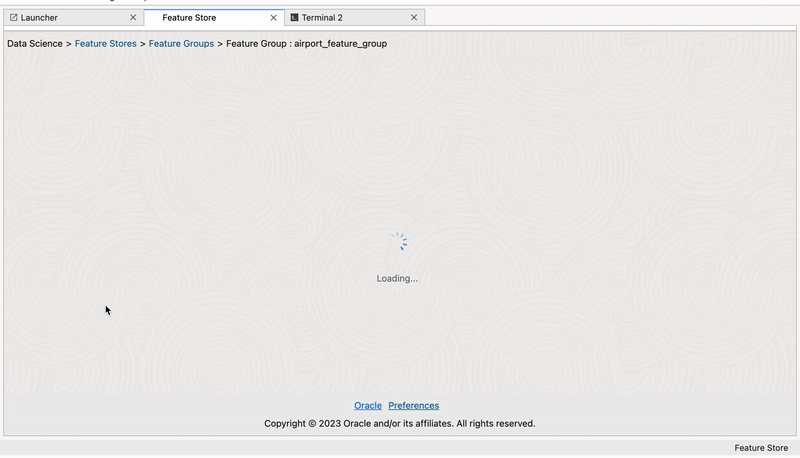The height and width of the screenshot is (458, 800).
Task: Open the Oracle footer link
Action: click(368, 405)
